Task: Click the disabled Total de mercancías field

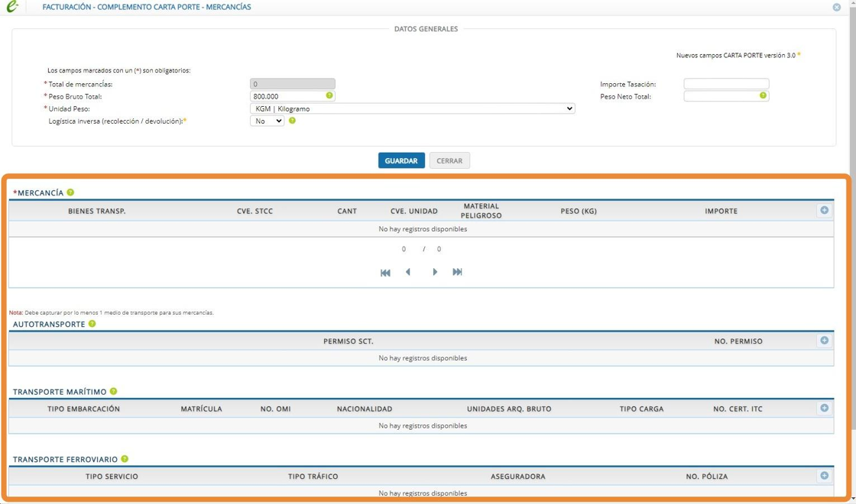Action: click(293, 84)
